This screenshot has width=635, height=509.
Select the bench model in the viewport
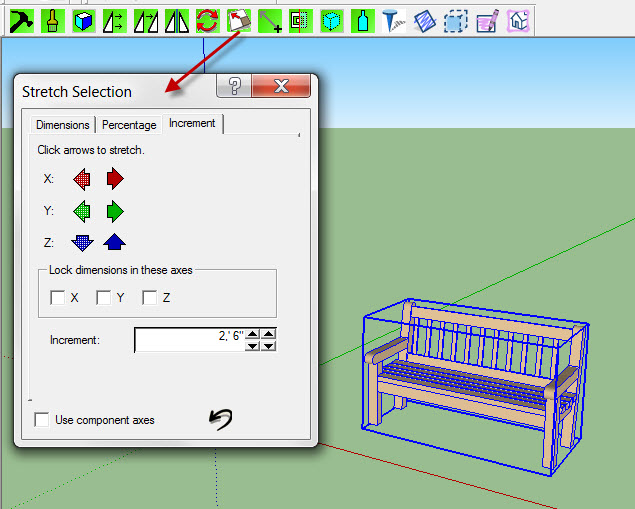(x=475, y=387)
